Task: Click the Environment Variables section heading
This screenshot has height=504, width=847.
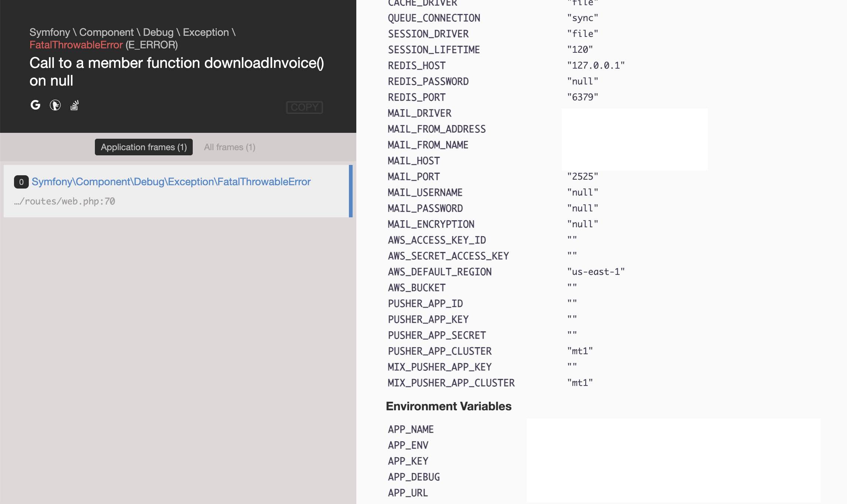Action: (x=448, y=406)
